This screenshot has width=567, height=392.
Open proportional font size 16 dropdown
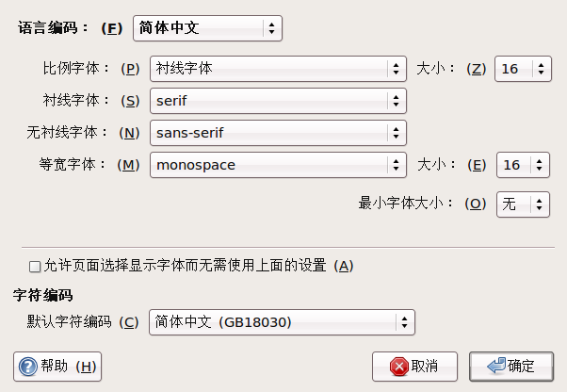click(x=523, y=69)
